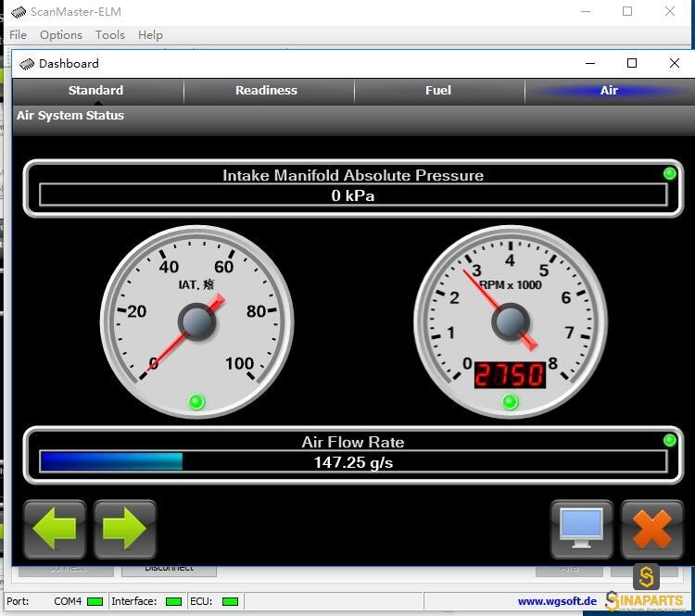Click the red 2750 RPM digital readout
This screenshot has height=616, width=695.
(510, 375)
